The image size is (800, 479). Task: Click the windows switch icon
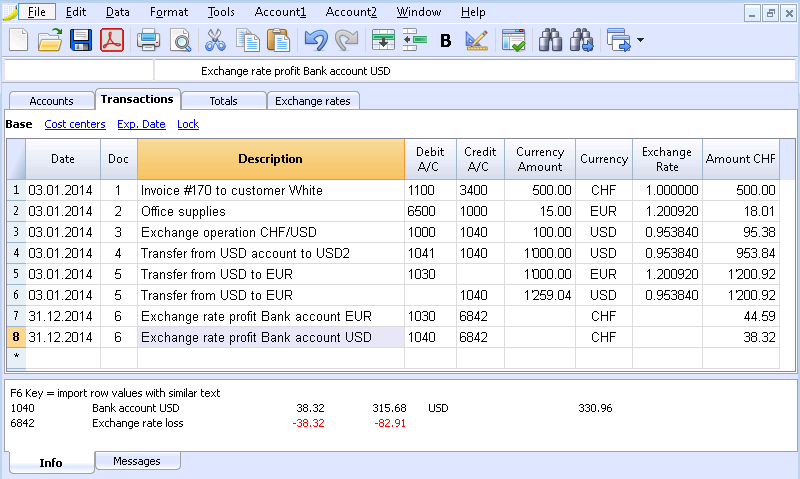pyautogui.click(x=619, y=40)
